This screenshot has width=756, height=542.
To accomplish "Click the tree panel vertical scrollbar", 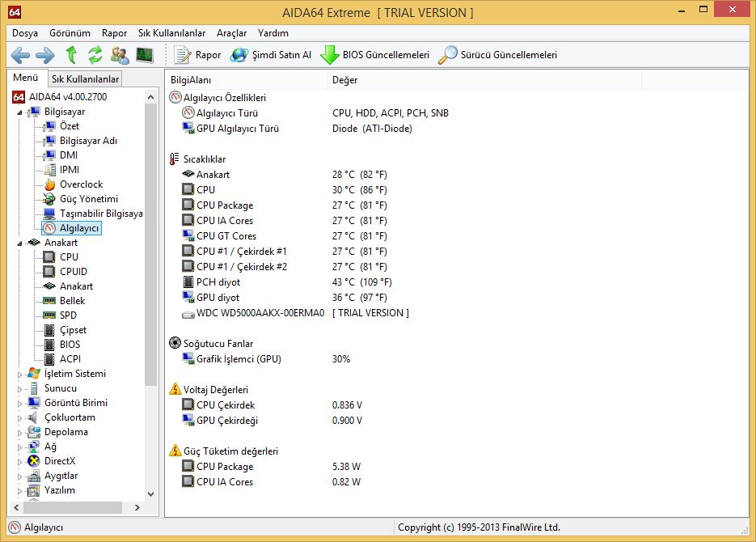I will coord(151,243).
